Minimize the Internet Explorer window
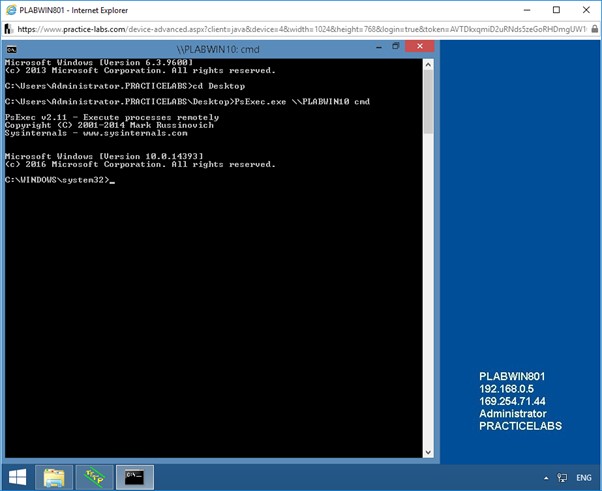This screenshot has height=491, width=602. pos(527,10)
